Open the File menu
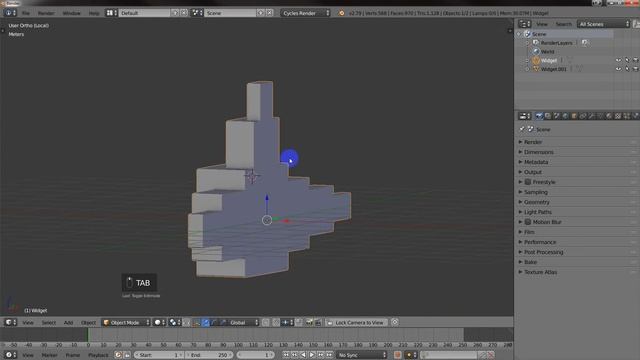Image resolution: width=640 pixels, height=360 pixels. [x=26, y=13]
